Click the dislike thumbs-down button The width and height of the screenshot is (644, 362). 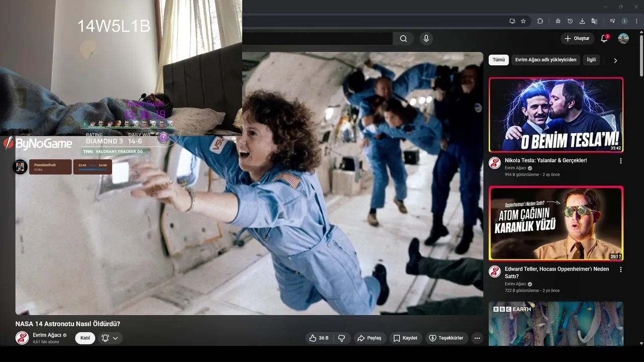[x=342, y=338]
